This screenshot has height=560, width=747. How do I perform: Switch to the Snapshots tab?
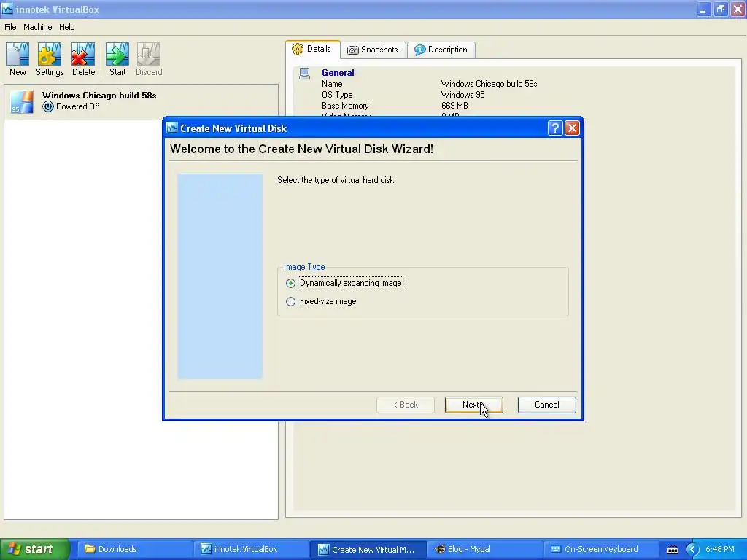click(x=373, y=50)
